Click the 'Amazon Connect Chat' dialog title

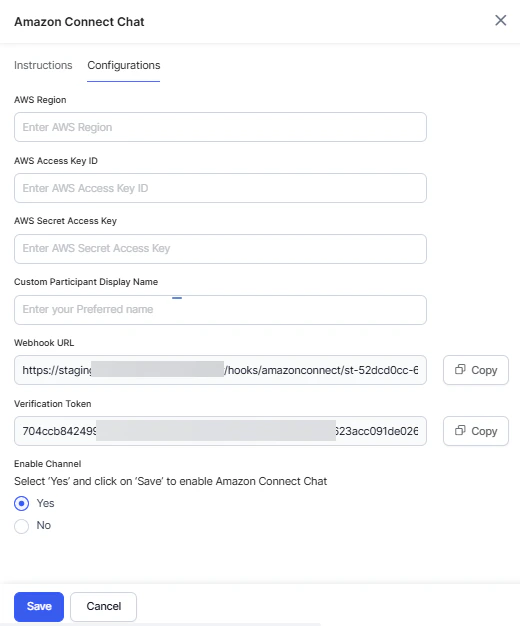[x=79, y=22]
